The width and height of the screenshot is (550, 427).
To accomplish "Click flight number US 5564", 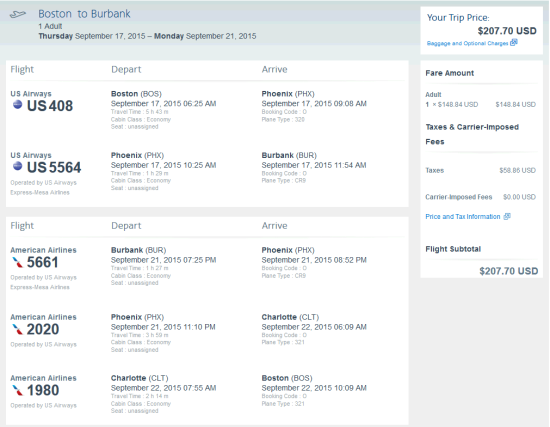I will click(54, 167).
